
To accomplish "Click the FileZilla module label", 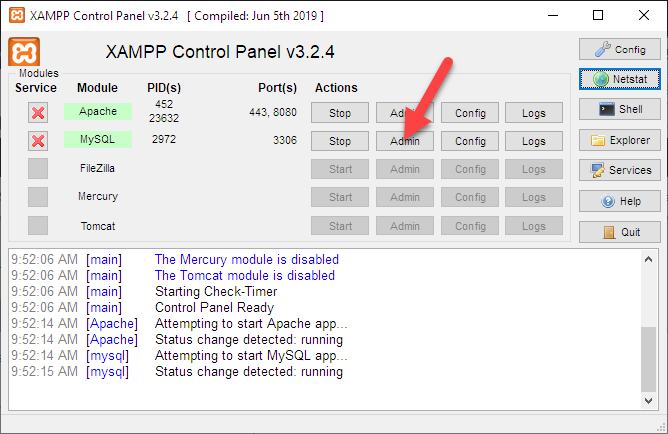I will coord(97,168).
